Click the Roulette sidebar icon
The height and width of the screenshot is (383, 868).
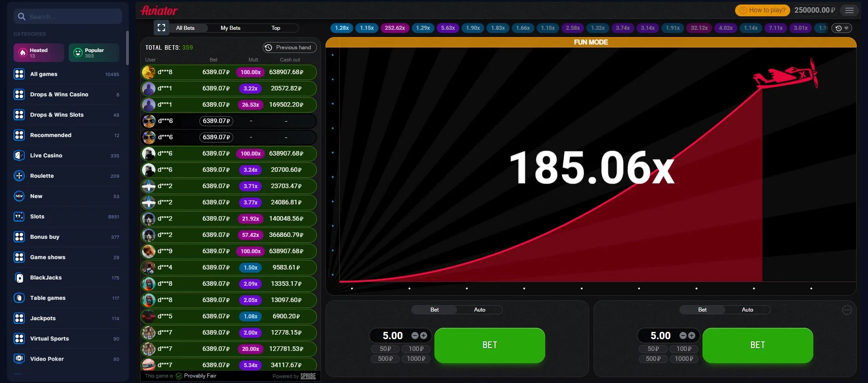(x=19, y=176)
